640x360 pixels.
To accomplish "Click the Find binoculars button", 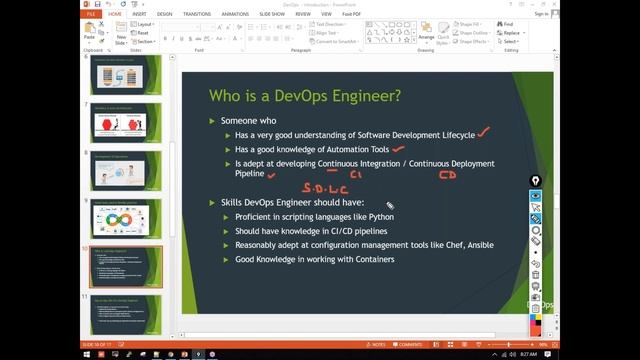I will (505, 24).
